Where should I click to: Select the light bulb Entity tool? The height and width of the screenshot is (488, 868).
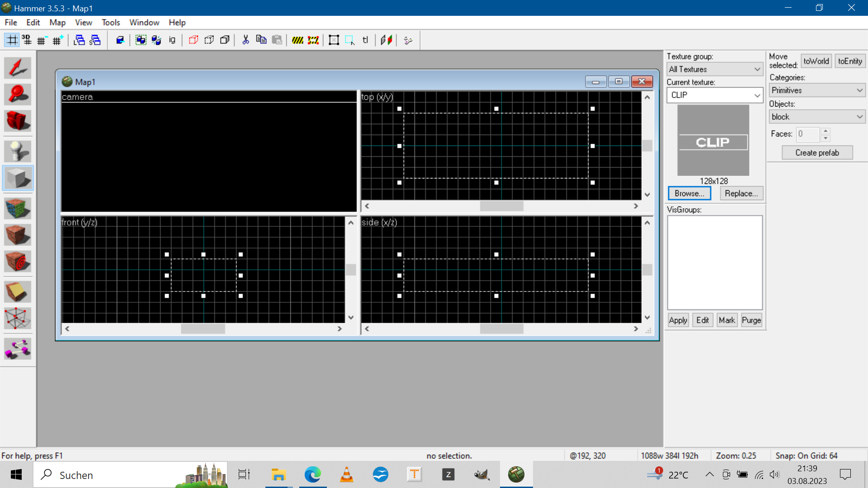18,151
